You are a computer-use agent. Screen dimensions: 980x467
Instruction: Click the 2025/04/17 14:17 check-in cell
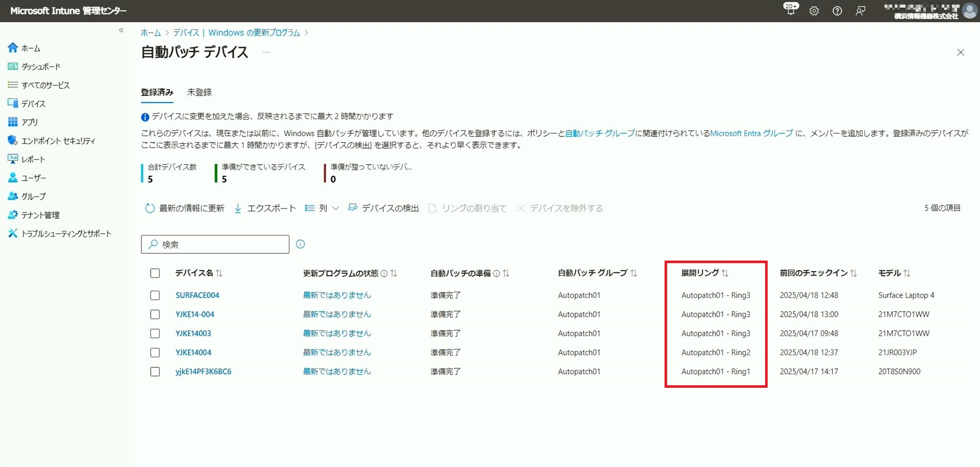point(809,372)
